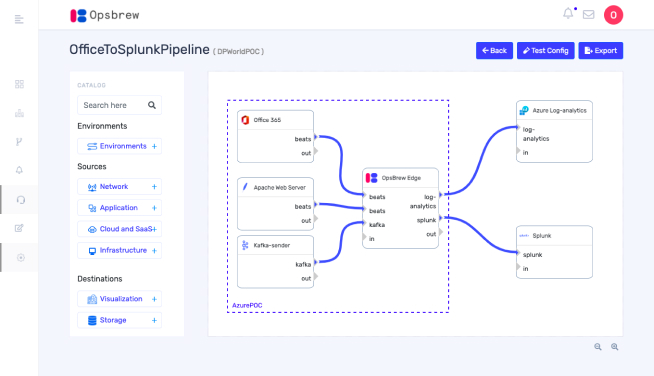Click the Office 365 node icon
This screenshot has width=654, height=376.
point(245,120)
